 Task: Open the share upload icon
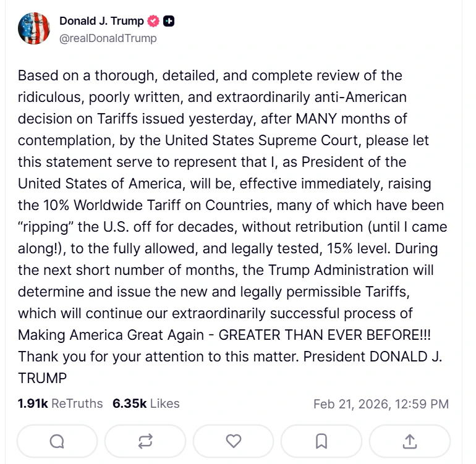[x=410, y=441]
